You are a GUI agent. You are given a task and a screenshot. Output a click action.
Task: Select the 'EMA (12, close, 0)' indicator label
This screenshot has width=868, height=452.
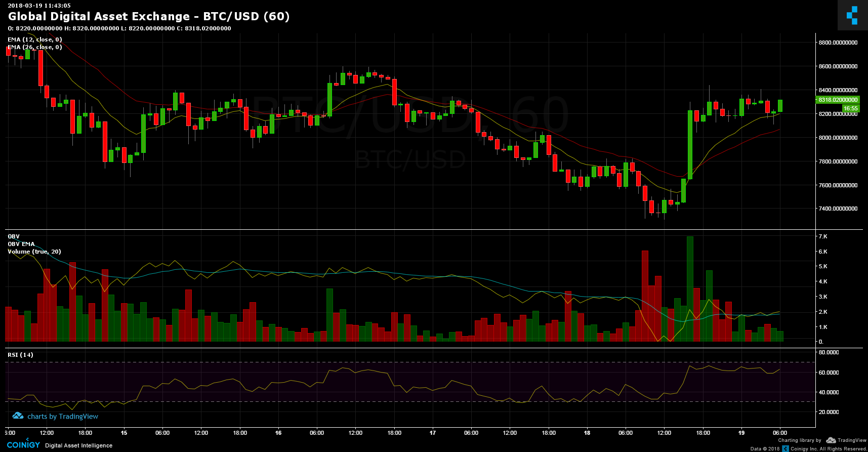(35, 39)
